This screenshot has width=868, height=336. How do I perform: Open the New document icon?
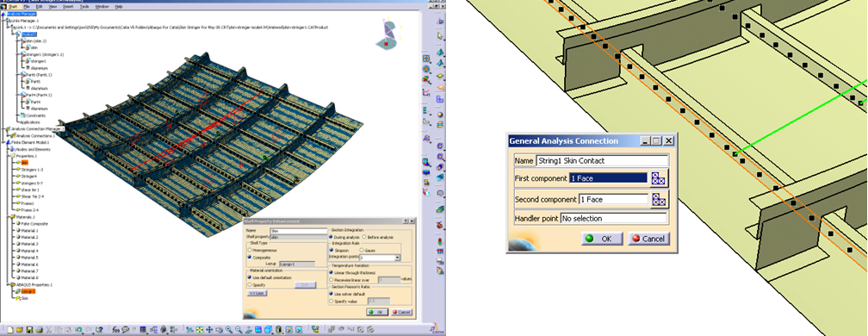tap(10, 330)
